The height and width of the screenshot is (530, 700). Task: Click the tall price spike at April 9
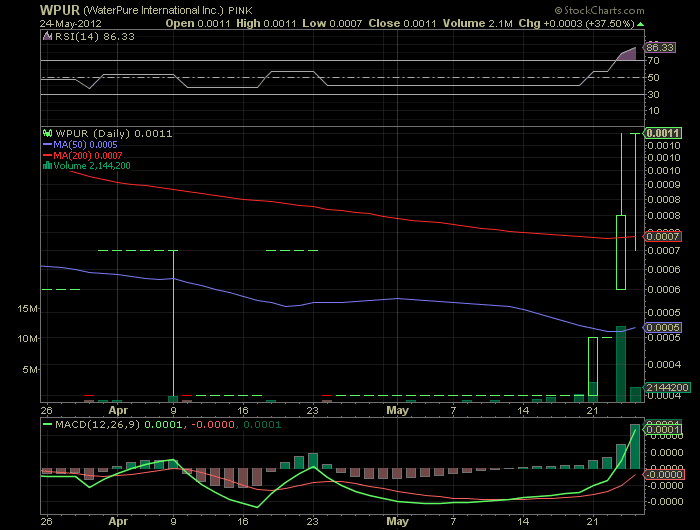[x=173, y=323]
